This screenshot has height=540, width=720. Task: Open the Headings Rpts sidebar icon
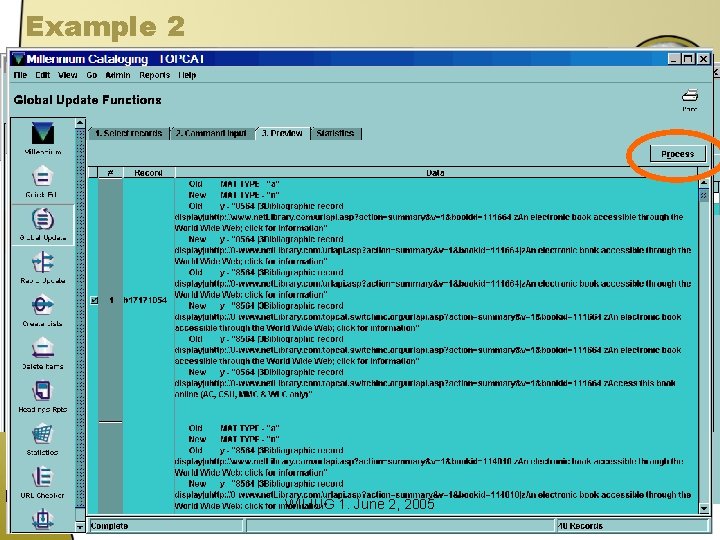click(42, 397)
